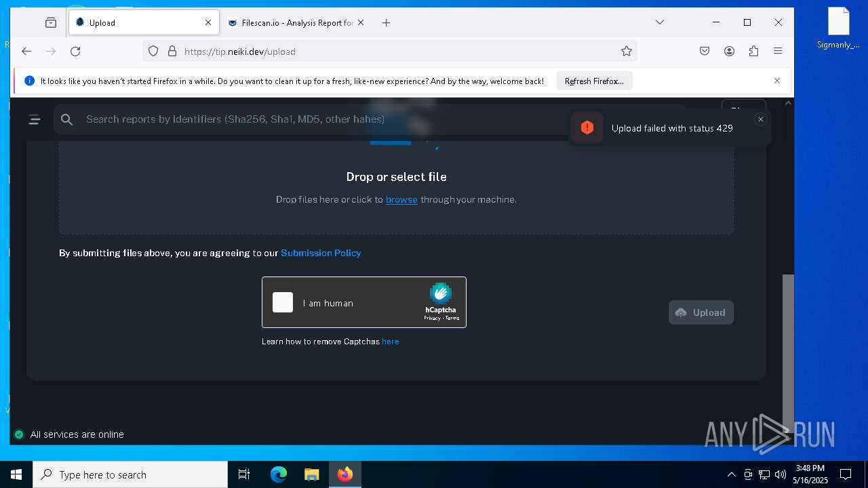Go forward one page

(x=51, y=51)
